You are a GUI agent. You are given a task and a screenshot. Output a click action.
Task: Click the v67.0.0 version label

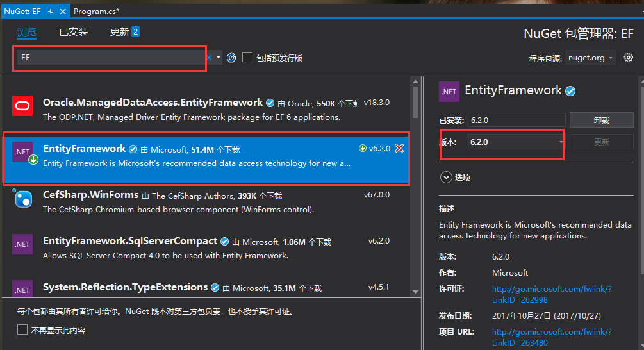click(377, 195)
